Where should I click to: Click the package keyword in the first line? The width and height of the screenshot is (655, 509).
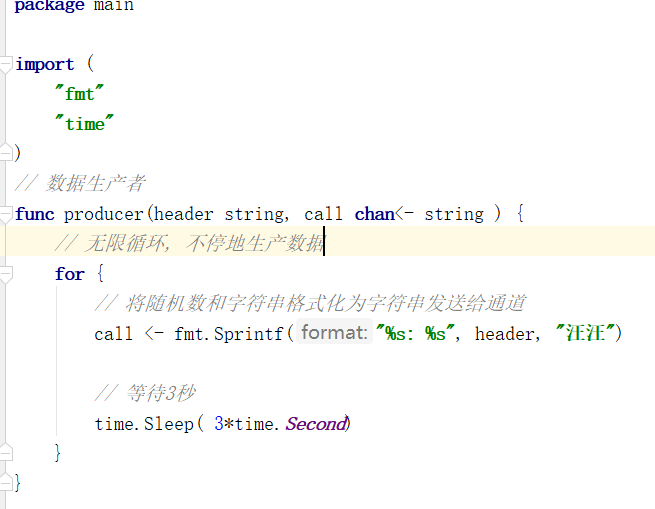(49, 6)
